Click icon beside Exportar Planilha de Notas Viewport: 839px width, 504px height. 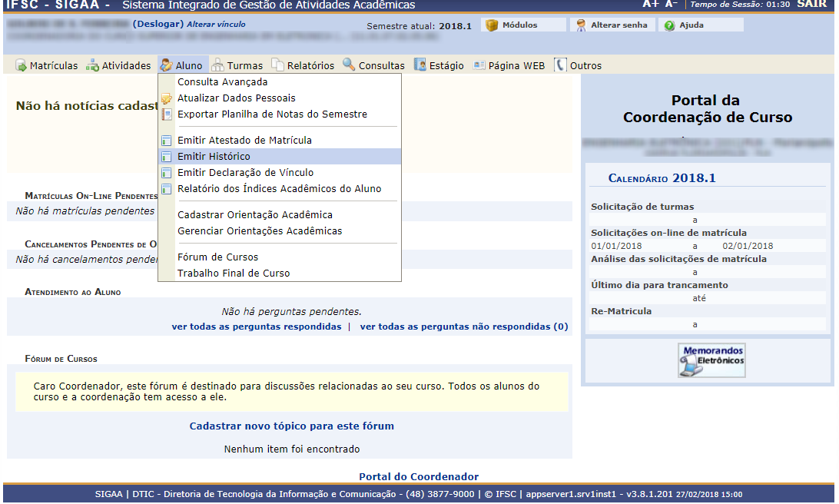(167, 114)
